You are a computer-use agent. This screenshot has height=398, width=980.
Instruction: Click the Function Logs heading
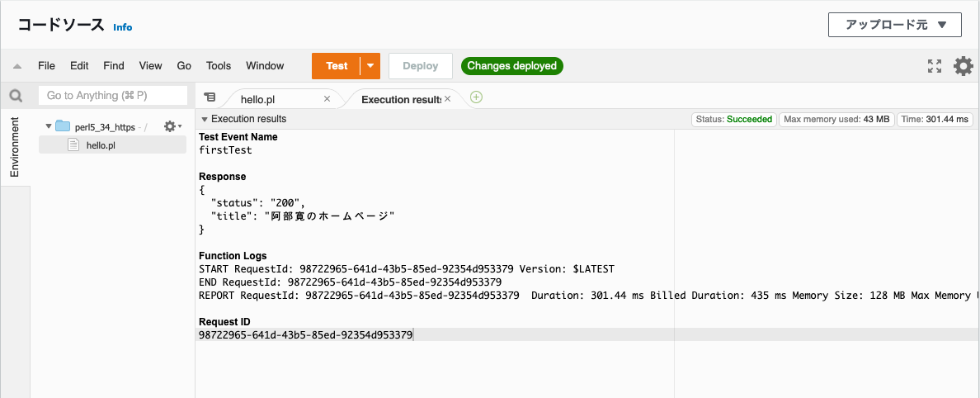pyautogui.click(x=233, y=255)
